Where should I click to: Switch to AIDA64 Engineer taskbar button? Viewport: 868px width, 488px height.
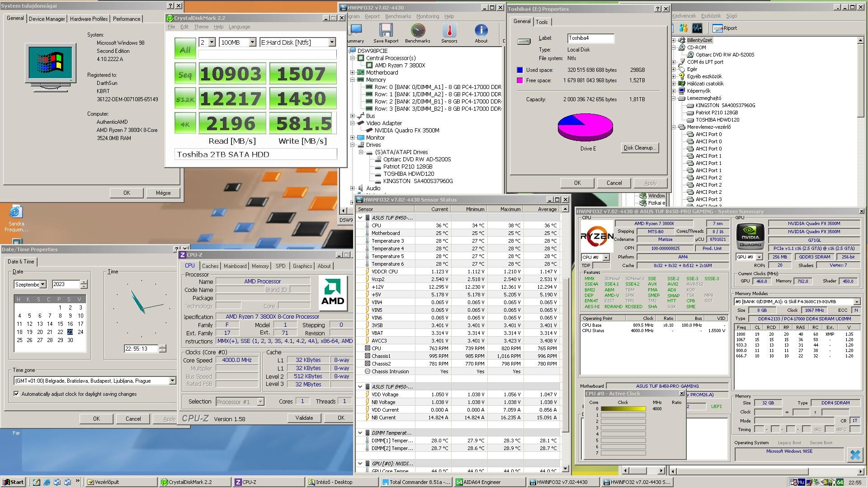coord(490,482)
